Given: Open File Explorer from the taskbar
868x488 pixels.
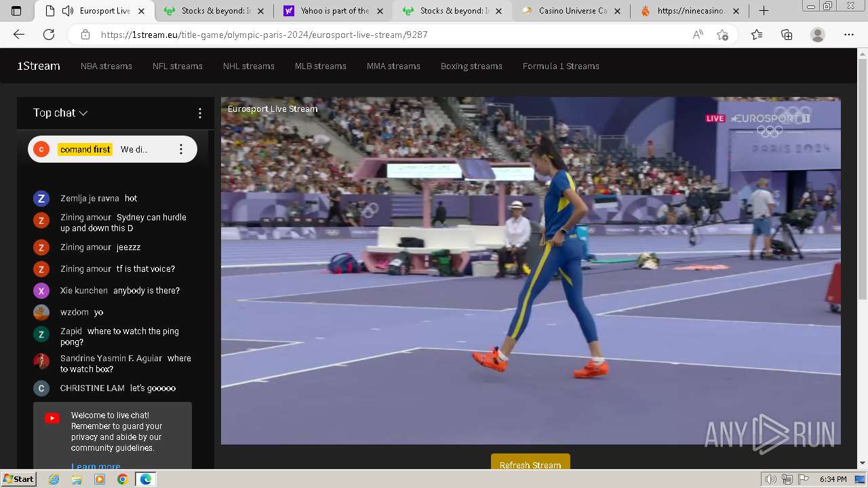Looking at the screenshot, I should 77,479.
